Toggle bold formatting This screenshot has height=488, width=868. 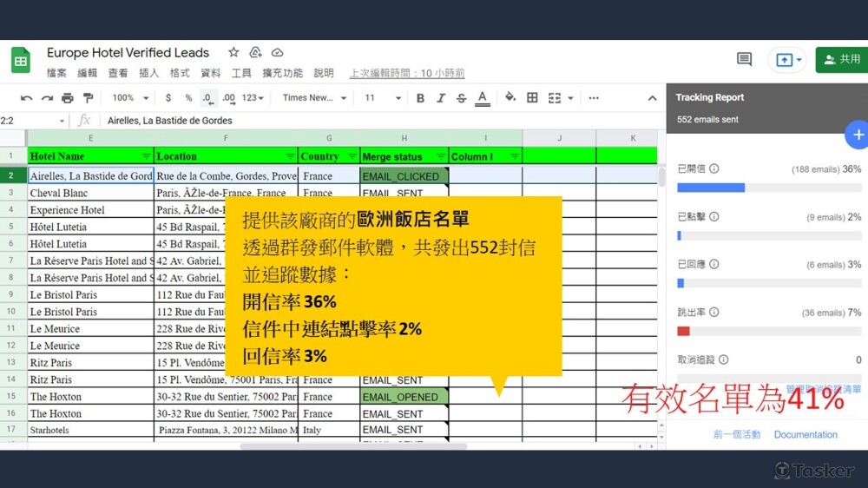pos(420,98)
